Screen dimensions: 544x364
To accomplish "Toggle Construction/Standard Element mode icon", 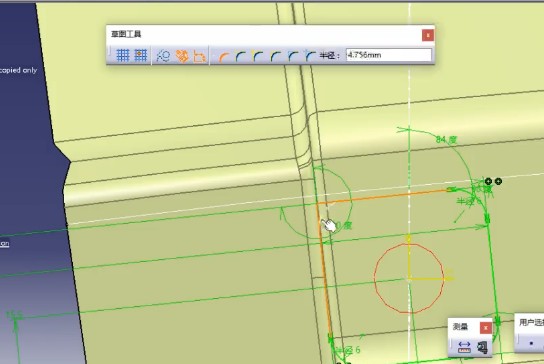I will tap(163, 56).
